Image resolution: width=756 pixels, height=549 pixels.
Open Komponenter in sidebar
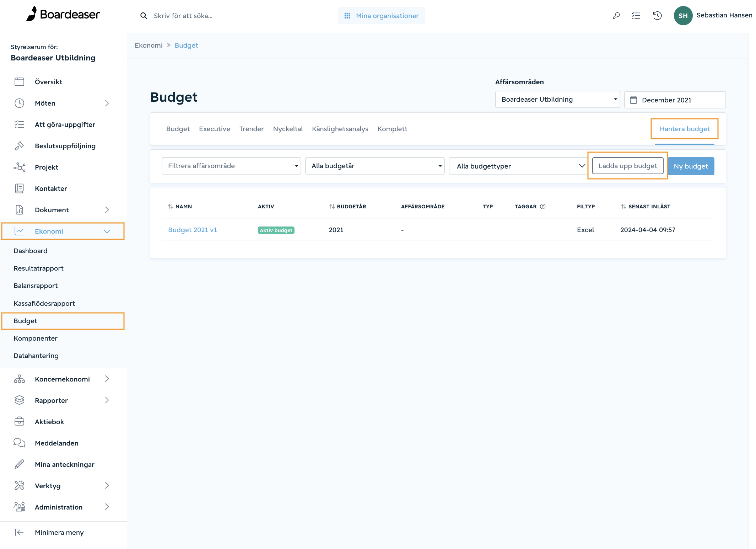(36, 338)
